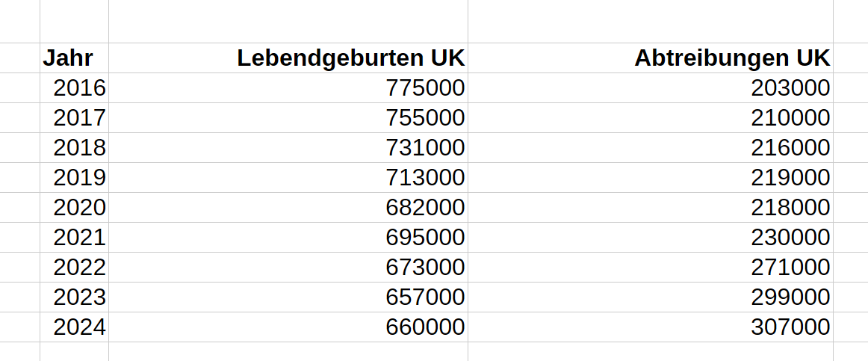This screenshot has height=361, width=868.
Task: Select the cell with value 230000
Action: click(791, 238)
